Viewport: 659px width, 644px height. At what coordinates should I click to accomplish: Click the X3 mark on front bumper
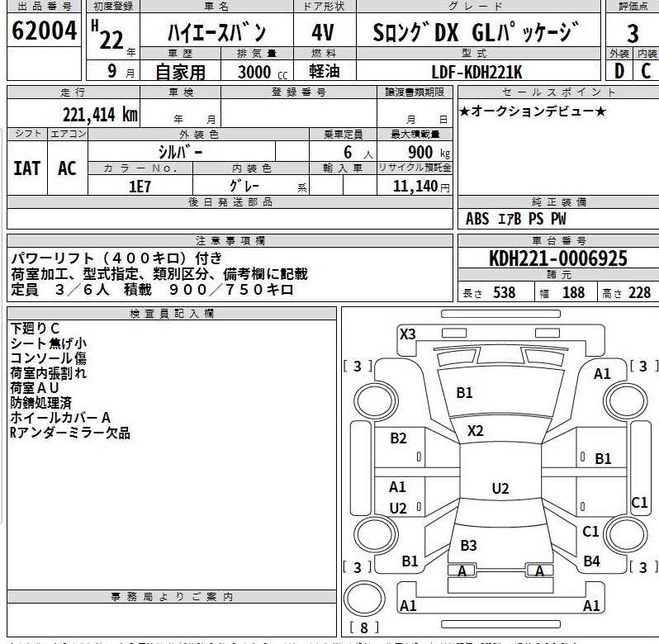click(x=407, y=334)
